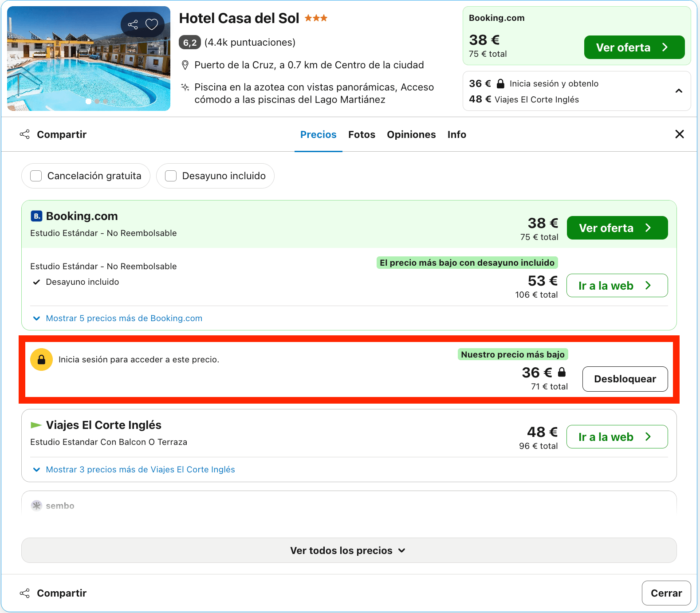
Task: Click 'El precio más bajo con desayuno incluido' badge
Action: 467,263
